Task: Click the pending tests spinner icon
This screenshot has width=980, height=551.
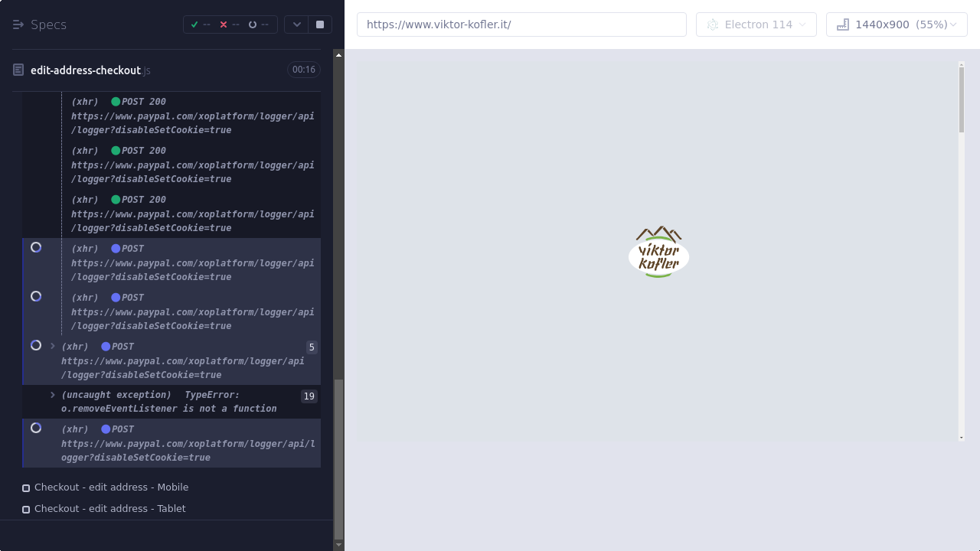Action: click(253, 24)
